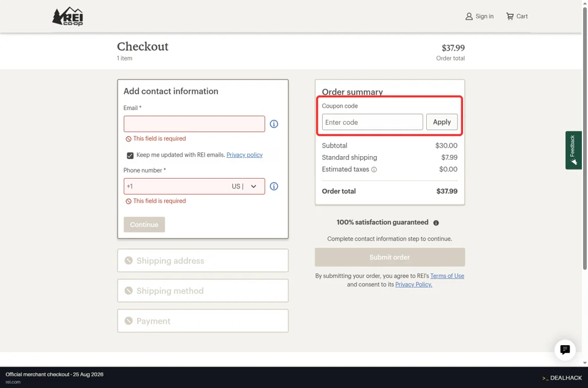Show satisfaction guaranteed info icon
This screenshot has height=388, width=588.
click(436, 223)
